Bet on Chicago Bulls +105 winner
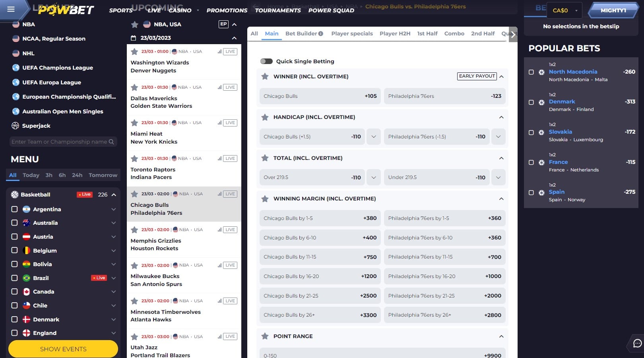644x358 pixels. point(320,96)
